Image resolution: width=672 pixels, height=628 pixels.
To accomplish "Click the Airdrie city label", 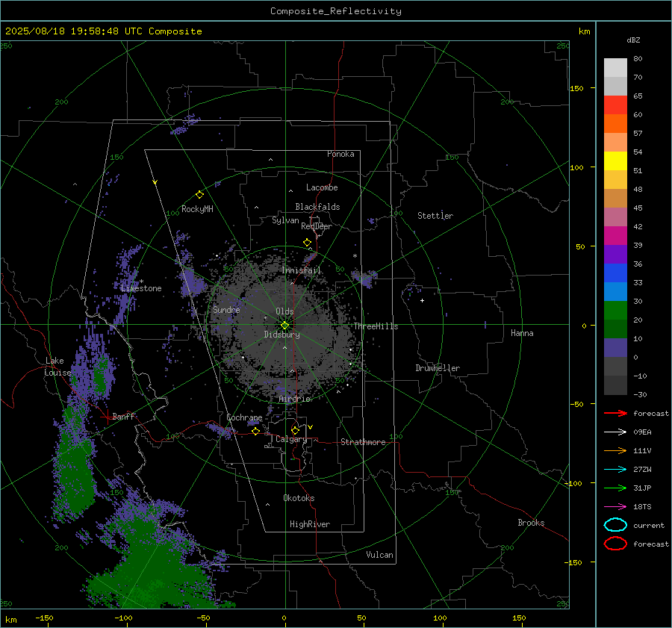I will point(294,399).
